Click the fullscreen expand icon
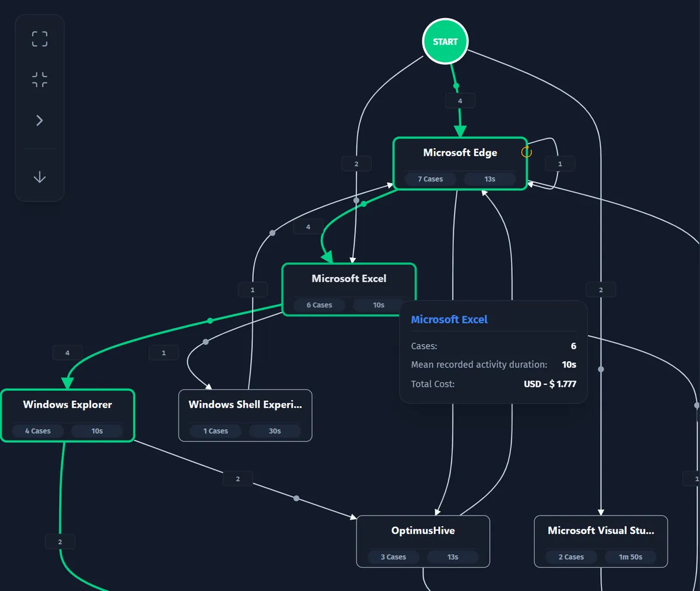The width and height of the screenshot is (700, 591). pyautogui.click(x=40, y=39)
